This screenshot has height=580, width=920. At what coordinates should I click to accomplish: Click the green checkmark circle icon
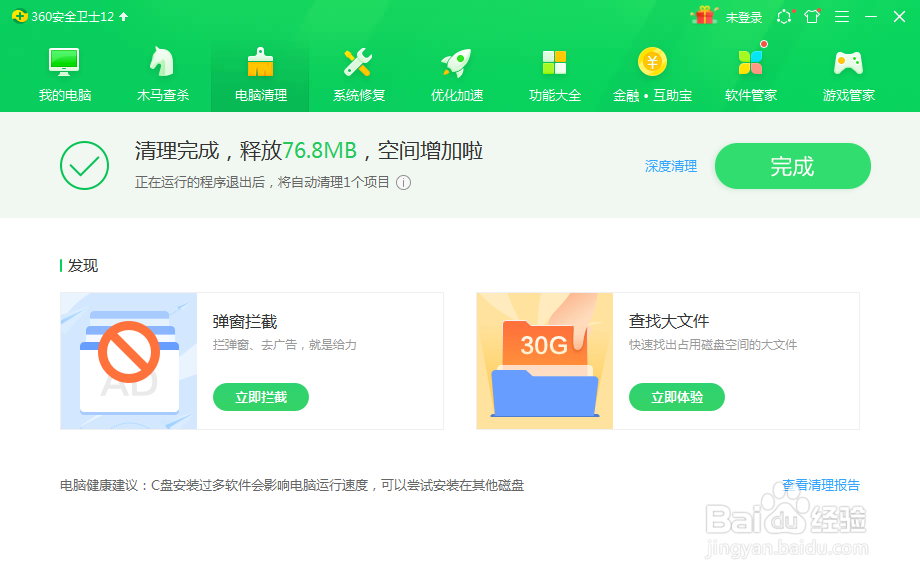tap(84, 165)
